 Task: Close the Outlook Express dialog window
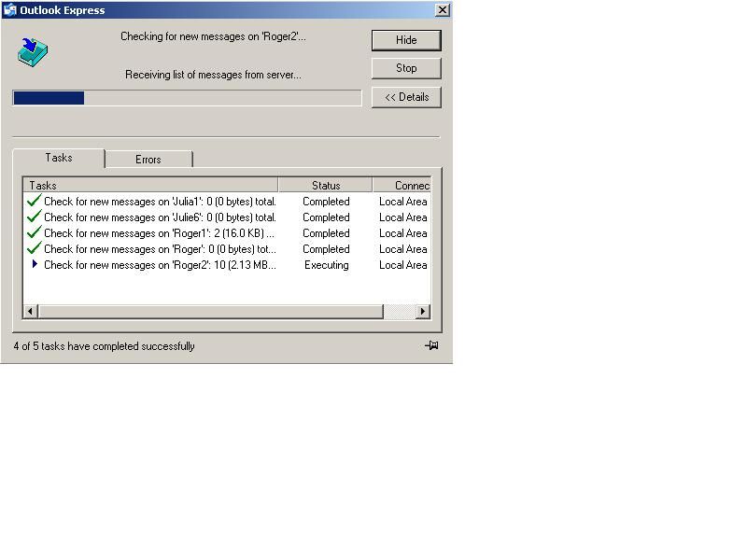443,10
